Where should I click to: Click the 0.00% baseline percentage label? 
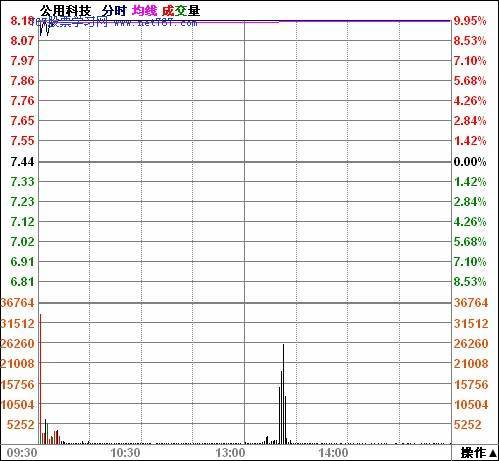point(470,162)
